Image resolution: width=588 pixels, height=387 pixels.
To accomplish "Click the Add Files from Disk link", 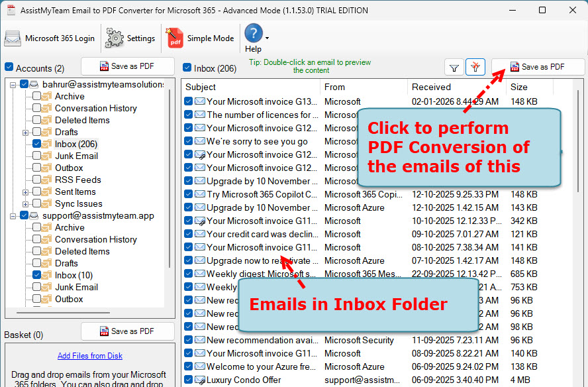I will [x=89, y=356].
